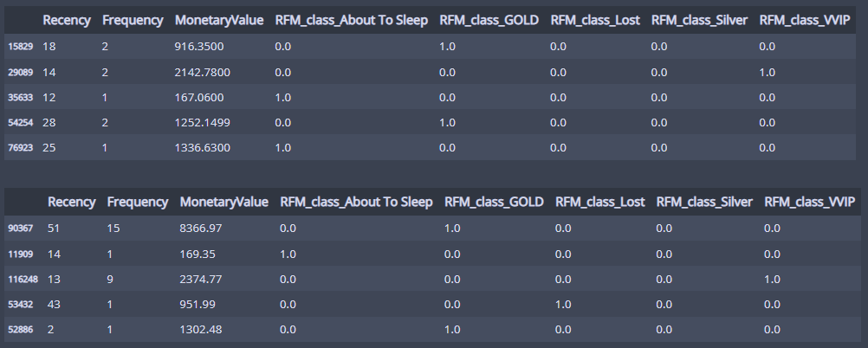Click GOLD value 1.0 in row 52886
Image resolution: width=868 pixels, height=348 pixels.
pyautogui.click(x=452, y=330)
